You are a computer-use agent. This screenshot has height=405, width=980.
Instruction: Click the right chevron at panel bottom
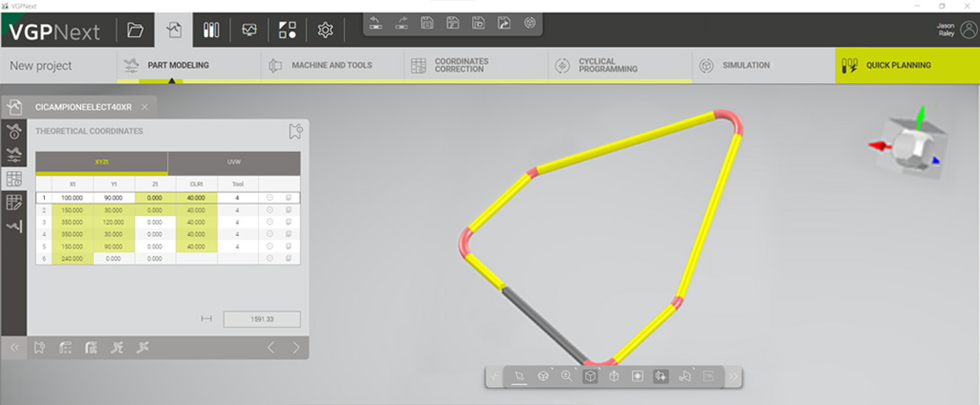(296, 347)
